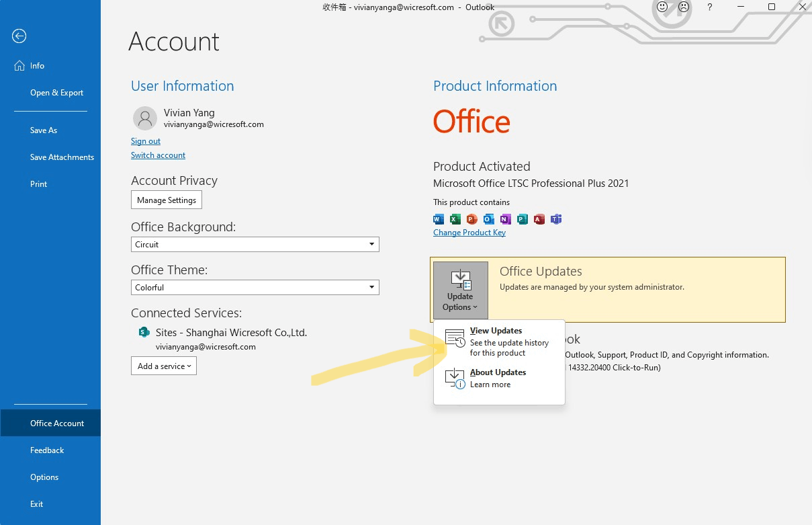Click the Change Product Key link
This screenshot has width=812, height=525.
point(469,232)
